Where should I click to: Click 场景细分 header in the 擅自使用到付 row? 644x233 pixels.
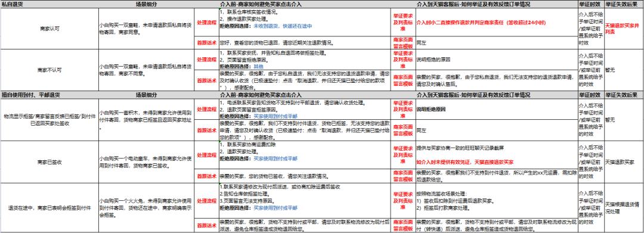pyautogui.click(x=146, y=95)
